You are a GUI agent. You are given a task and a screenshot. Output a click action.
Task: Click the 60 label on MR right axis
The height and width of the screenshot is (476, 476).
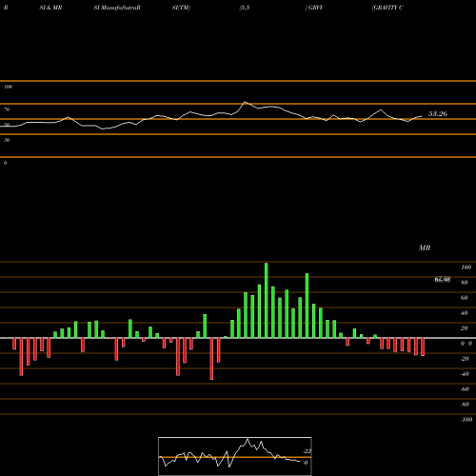click(465, 298)
